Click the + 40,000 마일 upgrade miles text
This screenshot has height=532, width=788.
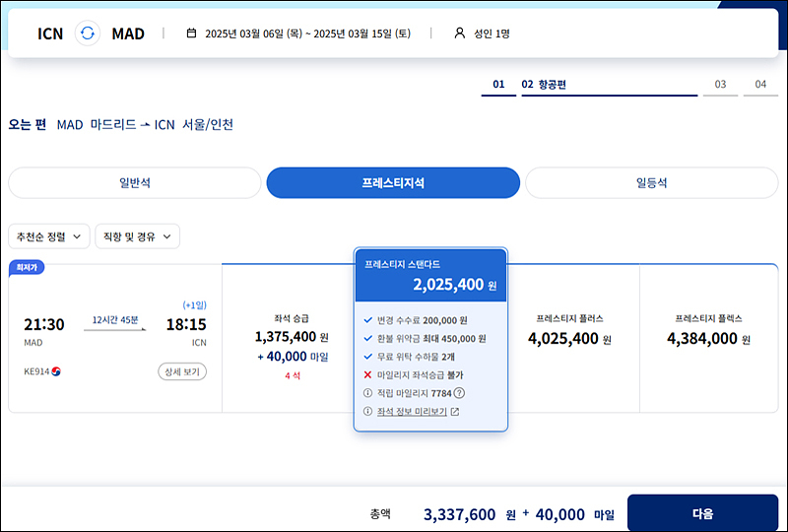point(293,357)
